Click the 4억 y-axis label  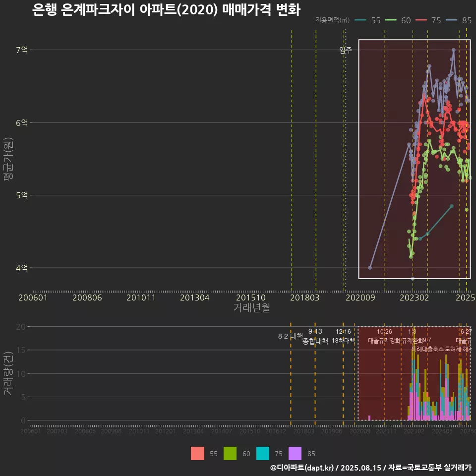(x=22, y=268)
